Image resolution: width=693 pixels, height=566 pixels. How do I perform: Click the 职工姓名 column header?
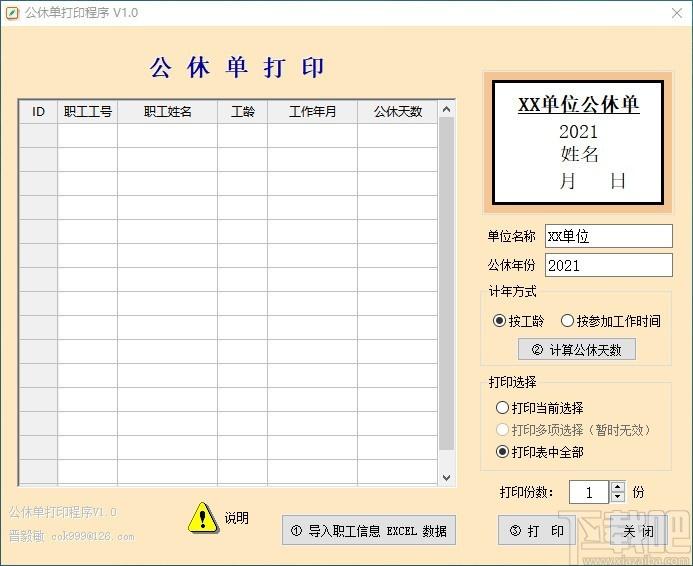(x=168, y=111)
